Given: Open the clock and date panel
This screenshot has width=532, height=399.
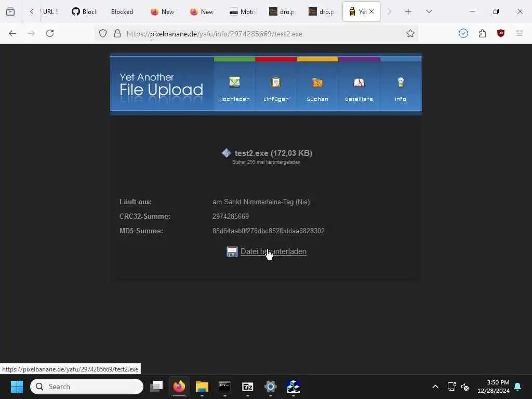Looking at the screenshot, I should pyautogui.click(x=493, y=387).
